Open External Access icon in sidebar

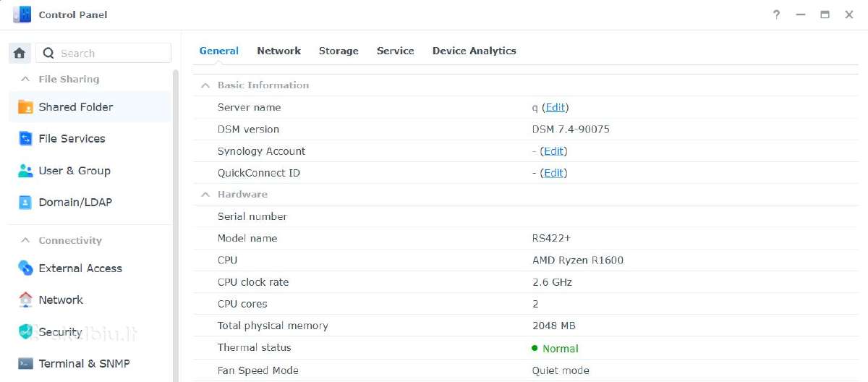click(25, 268)
